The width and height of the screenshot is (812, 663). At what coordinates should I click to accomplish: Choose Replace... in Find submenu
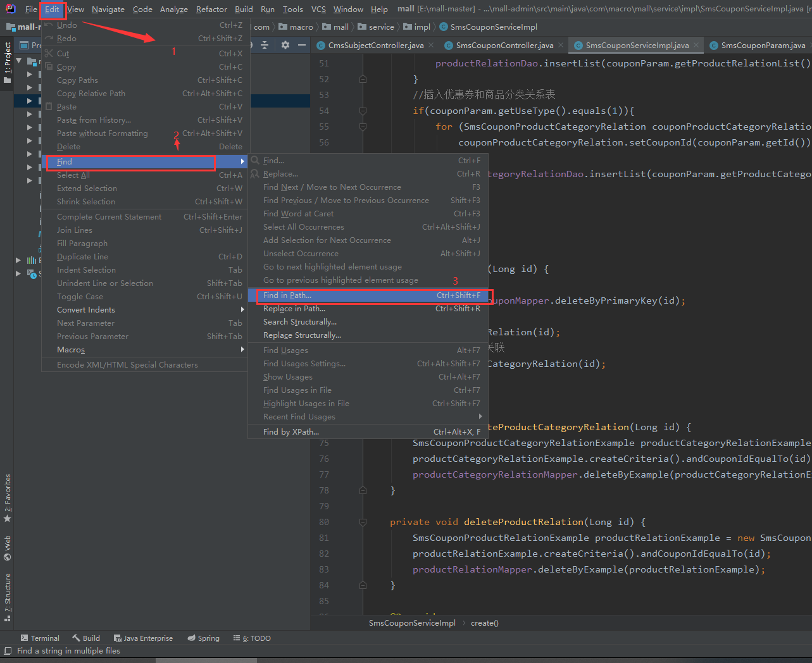click(368, 174)
